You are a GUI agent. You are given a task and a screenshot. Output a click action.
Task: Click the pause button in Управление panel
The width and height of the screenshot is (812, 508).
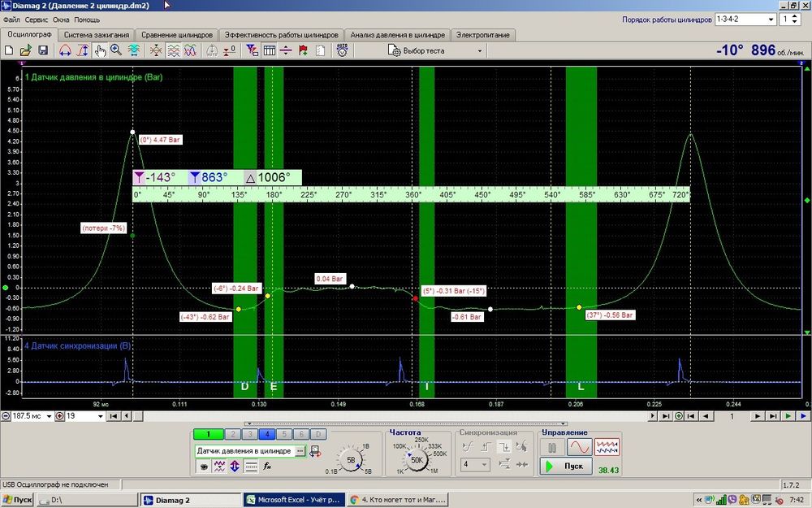[x=554, y=447]
